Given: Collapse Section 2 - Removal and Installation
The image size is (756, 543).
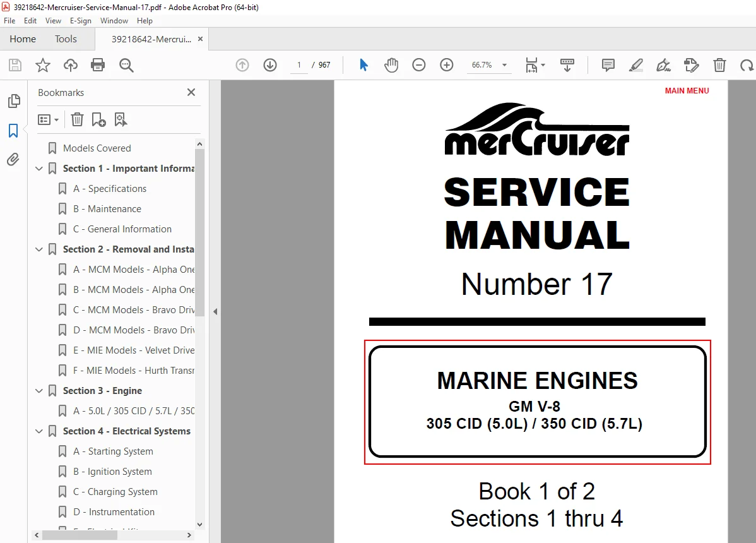Looking at the screenshot, I should tap(39, 249).
